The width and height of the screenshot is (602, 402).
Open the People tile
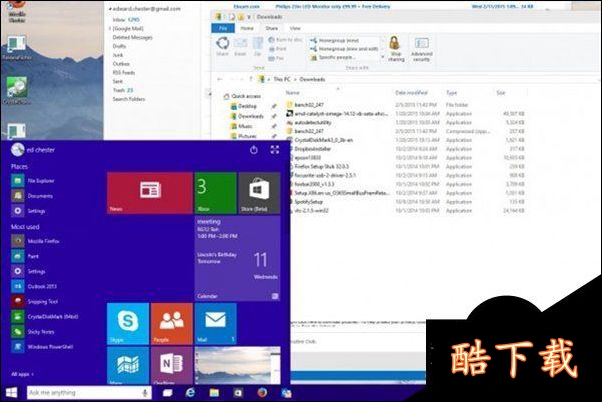(172, 324)
